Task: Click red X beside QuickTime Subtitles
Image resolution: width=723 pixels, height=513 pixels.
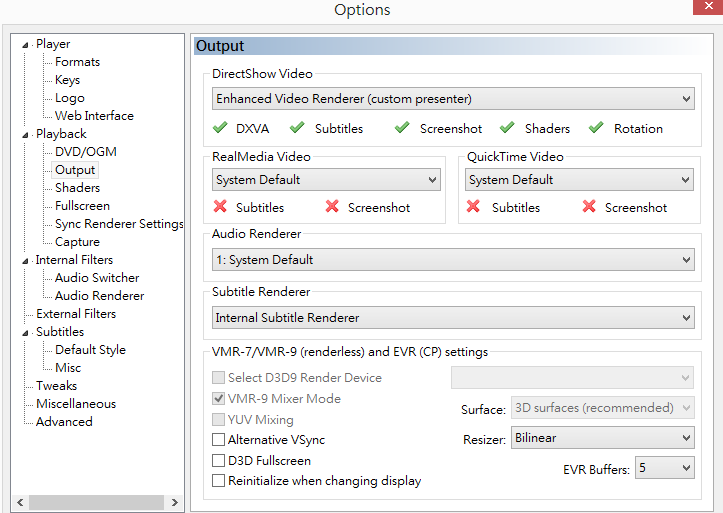Action: (x=473, y=207)
